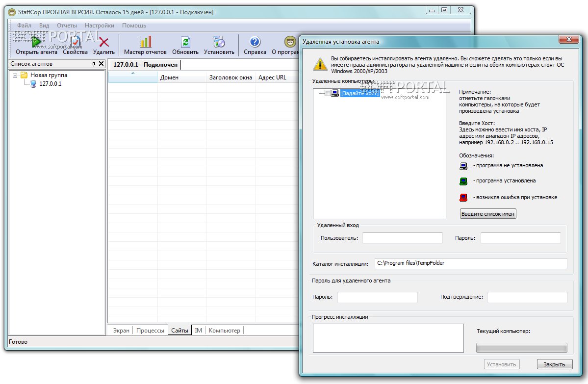Refresh data with the Обновить icon
The image size is (588, 384).
(x=185, y=42)
